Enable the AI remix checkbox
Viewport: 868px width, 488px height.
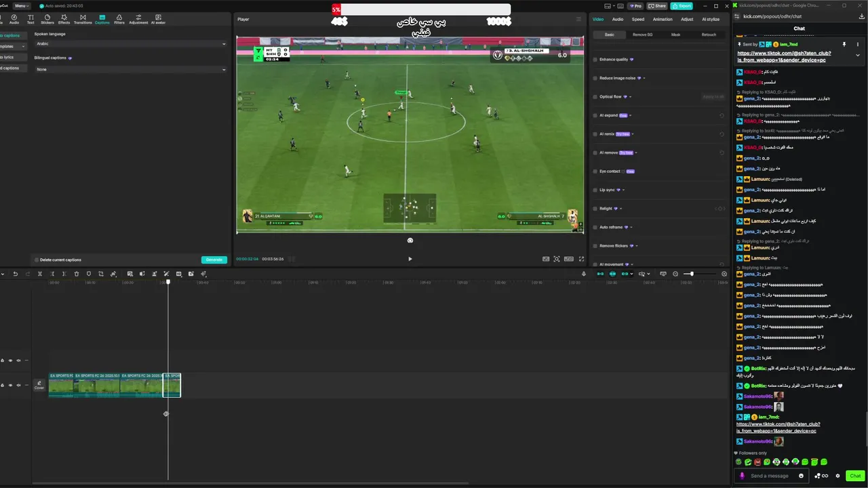[x=595, y=134]
